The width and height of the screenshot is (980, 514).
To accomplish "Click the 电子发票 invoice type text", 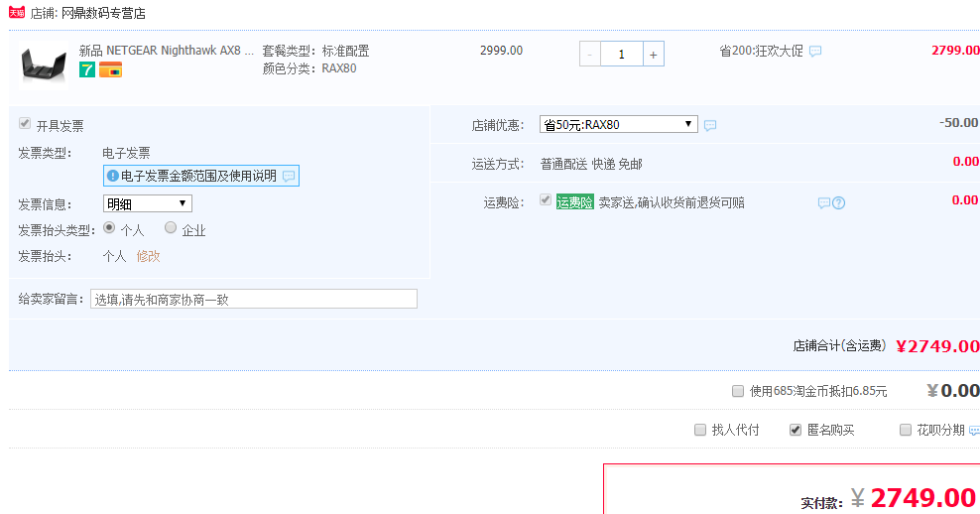I will tap(126, 153).
